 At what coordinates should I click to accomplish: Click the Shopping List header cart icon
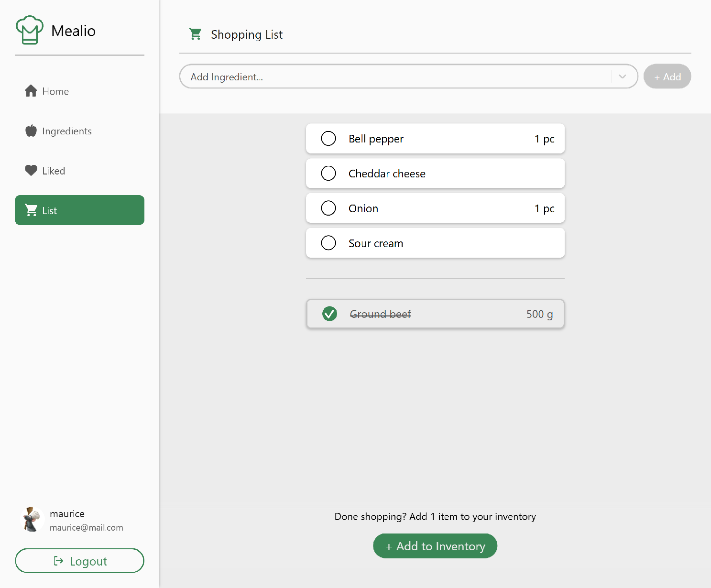195,34
